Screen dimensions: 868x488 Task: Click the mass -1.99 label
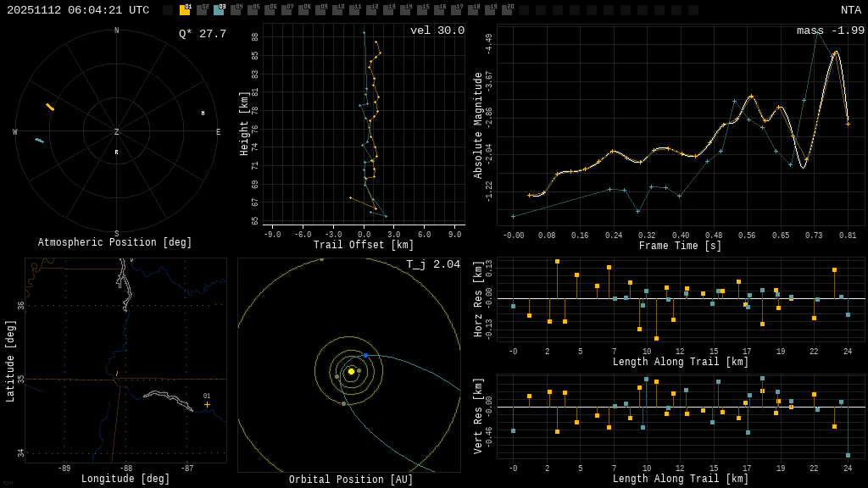(x=830, y=30)
